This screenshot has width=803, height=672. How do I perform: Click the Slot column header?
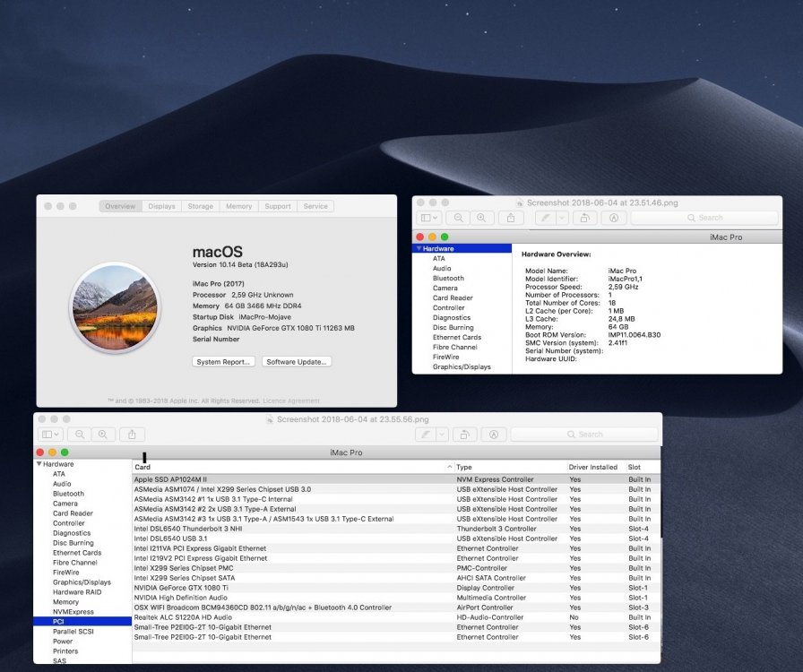point(643,467)
